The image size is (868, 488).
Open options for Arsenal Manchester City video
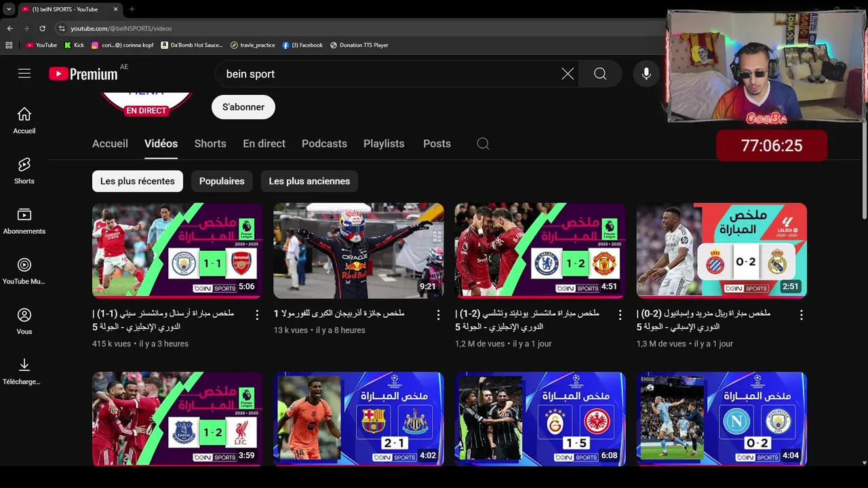click(x=257, y=315)
